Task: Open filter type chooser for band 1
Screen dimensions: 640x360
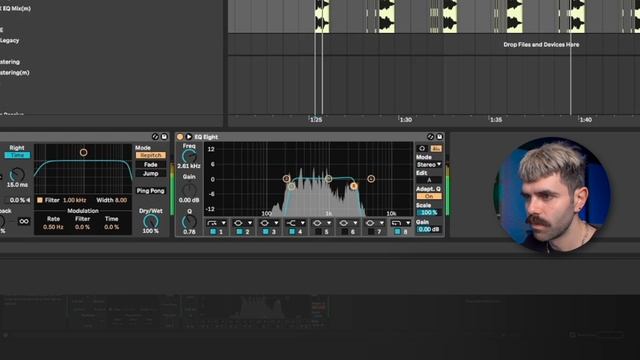Action: [217, 223]
